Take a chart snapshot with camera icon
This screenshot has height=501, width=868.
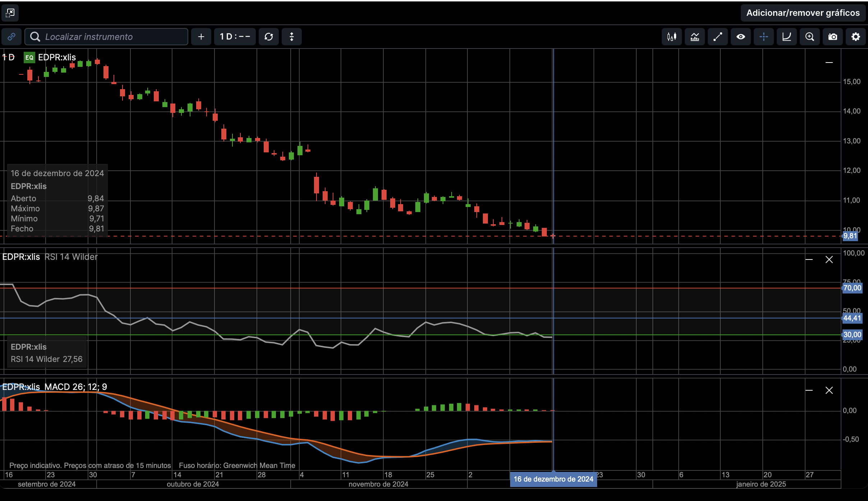[832, 37]
